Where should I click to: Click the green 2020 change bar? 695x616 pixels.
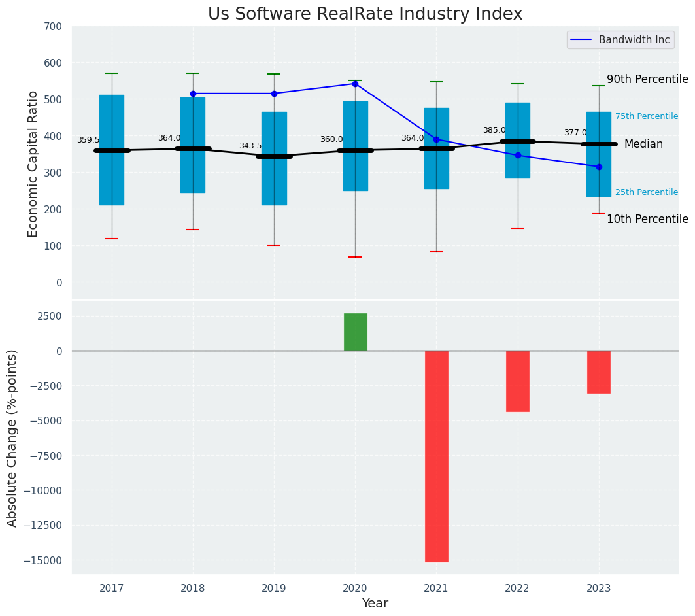[x=355, y=332]
